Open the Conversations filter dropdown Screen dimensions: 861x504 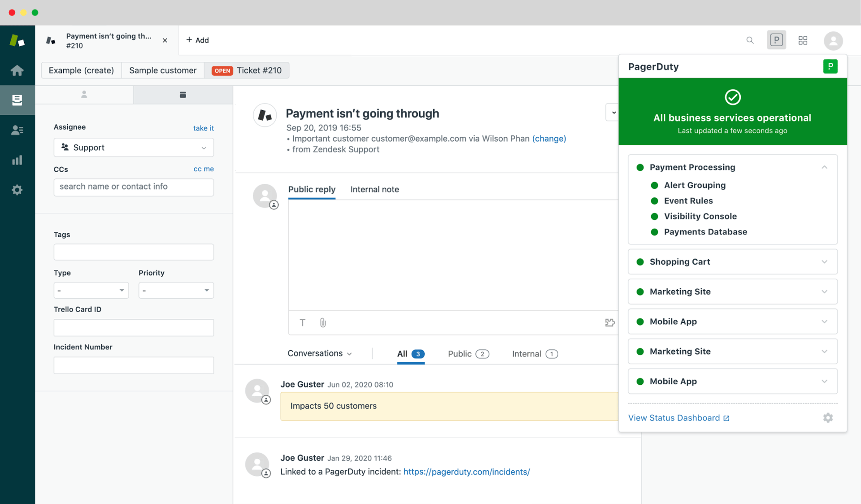[x=319, y=353]
